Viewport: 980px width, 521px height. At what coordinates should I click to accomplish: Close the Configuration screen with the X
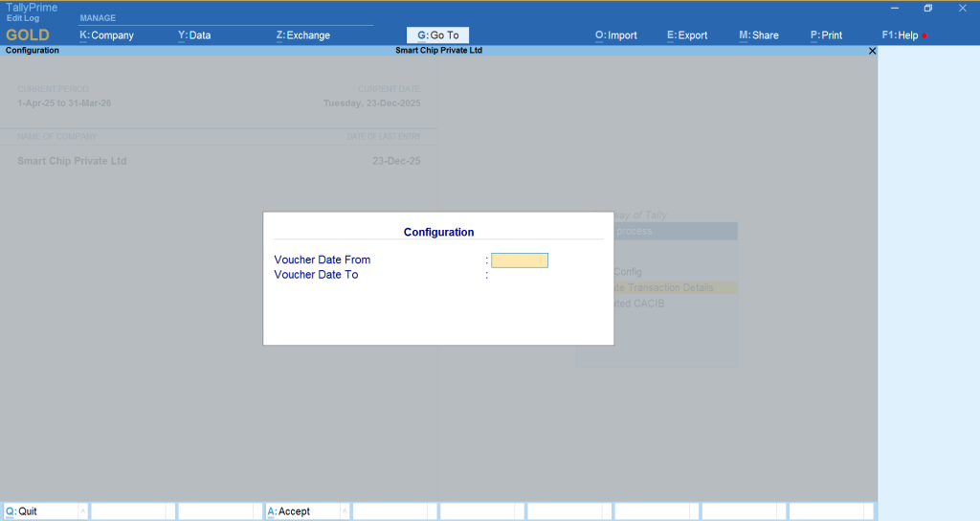pos(871,51)
